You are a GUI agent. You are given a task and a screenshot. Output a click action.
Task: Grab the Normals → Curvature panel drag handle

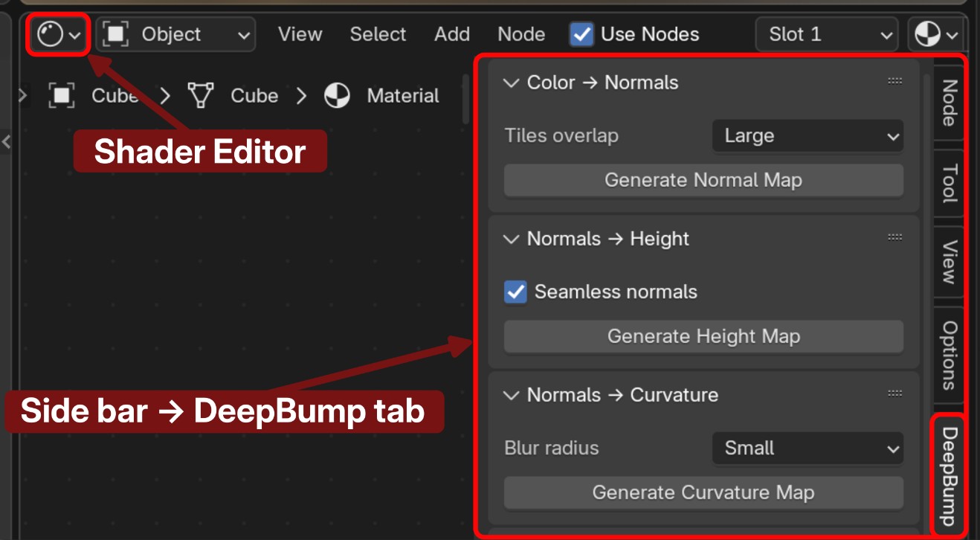(894, 394)
